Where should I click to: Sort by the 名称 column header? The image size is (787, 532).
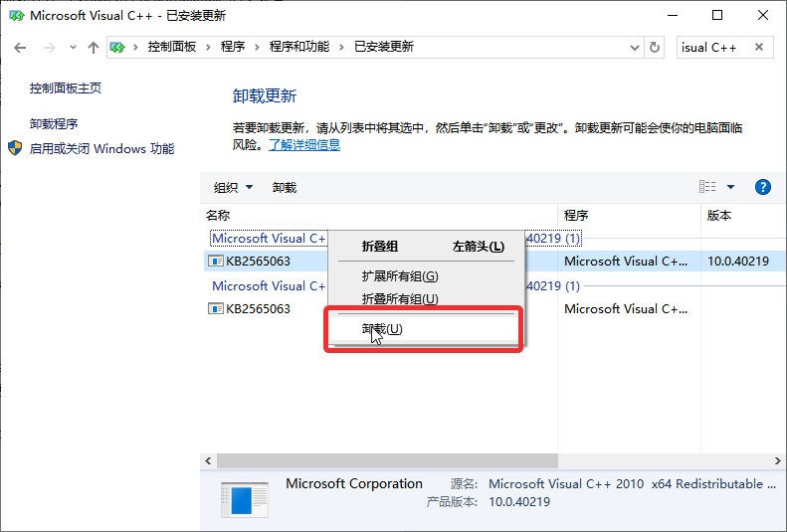[379, 216]
